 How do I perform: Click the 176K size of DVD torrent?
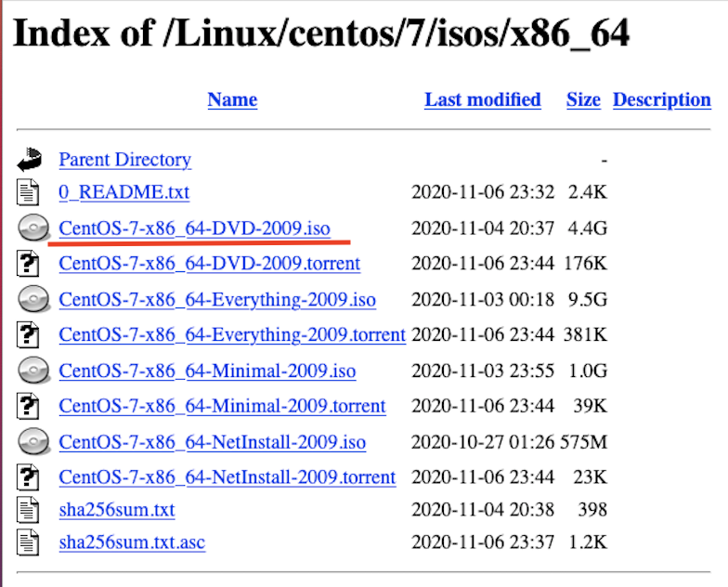[585, 264]
